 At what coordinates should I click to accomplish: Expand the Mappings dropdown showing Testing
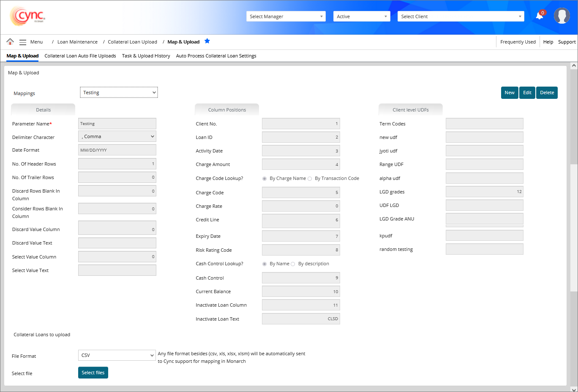tap(119, 93)
